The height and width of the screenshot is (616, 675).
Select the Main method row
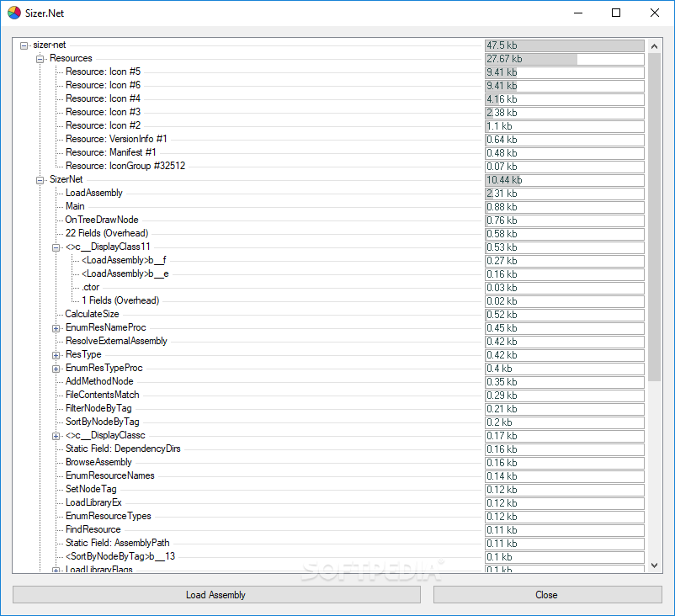point(75,206)
